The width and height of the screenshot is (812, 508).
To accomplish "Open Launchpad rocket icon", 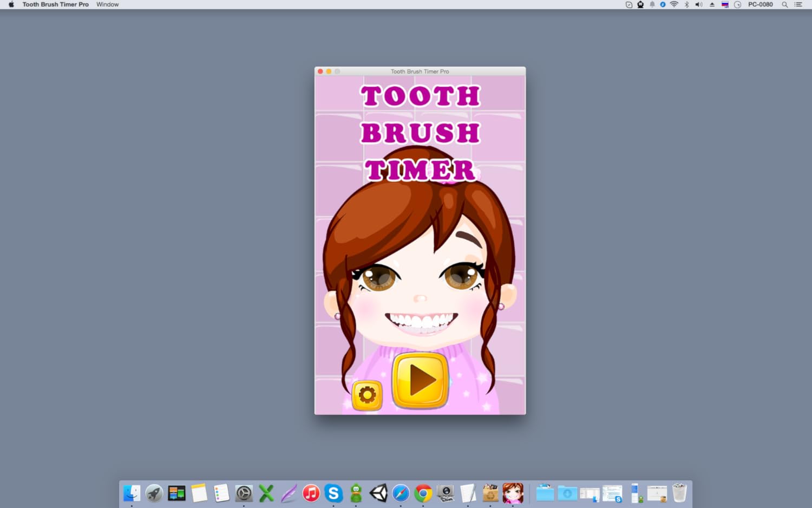I will click(x=154, y=493).
